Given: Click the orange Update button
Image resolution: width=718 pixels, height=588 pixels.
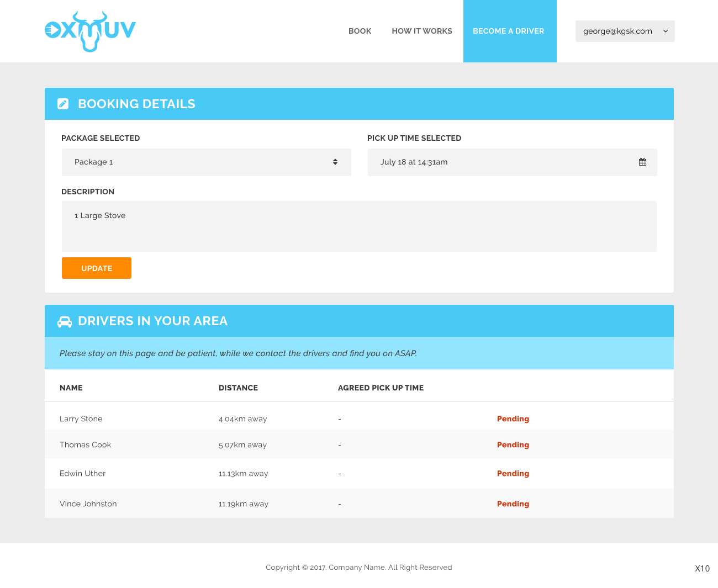Looking at the screenshot, I should (97, 268).
